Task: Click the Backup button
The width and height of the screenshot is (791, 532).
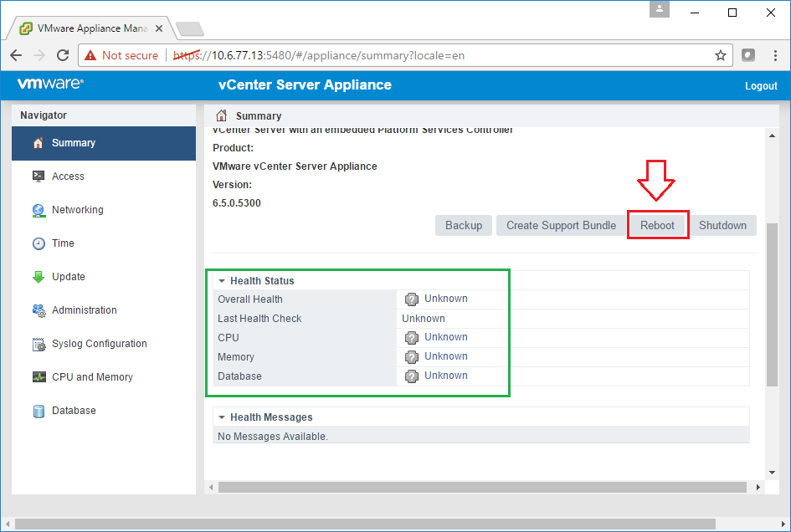Action: [x=464, y=225]
